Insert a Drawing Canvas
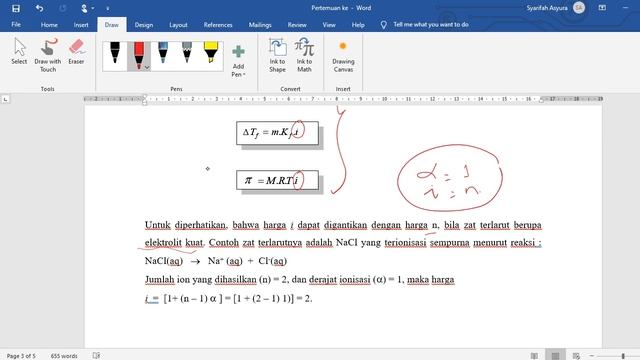Screen dimensions: 640x360 click(343, 55)
